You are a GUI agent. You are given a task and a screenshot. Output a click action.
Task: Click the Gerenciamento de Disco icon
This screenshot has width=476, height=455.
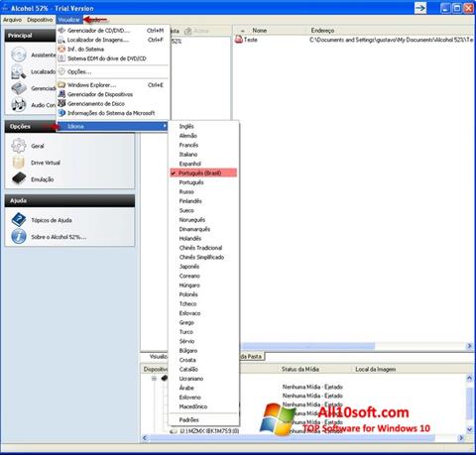(61, 103)
